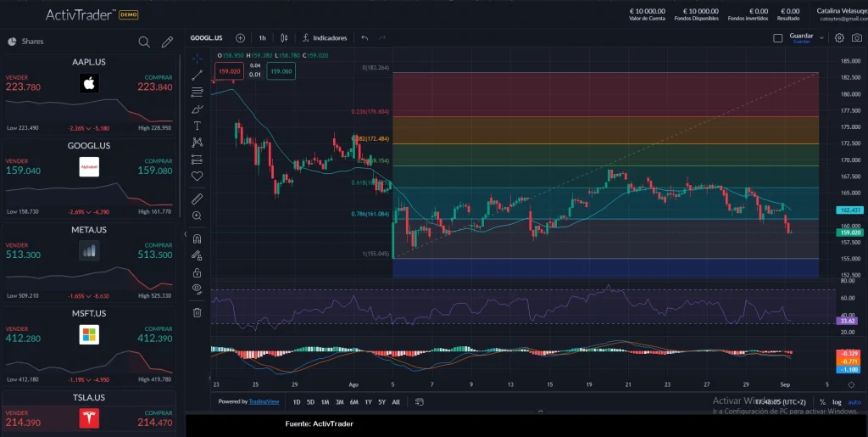Image resolution: width=868 pixels, height=437 pixels.
Task: Select the 3M time range
Action: (x=339, y=402)
